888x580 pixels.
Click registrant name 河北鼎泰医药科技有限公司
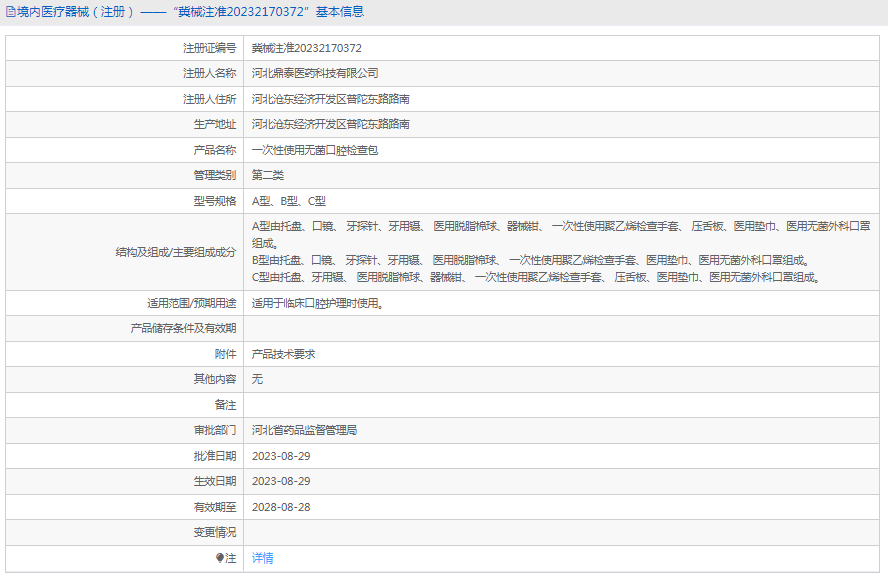coord(315,73)
